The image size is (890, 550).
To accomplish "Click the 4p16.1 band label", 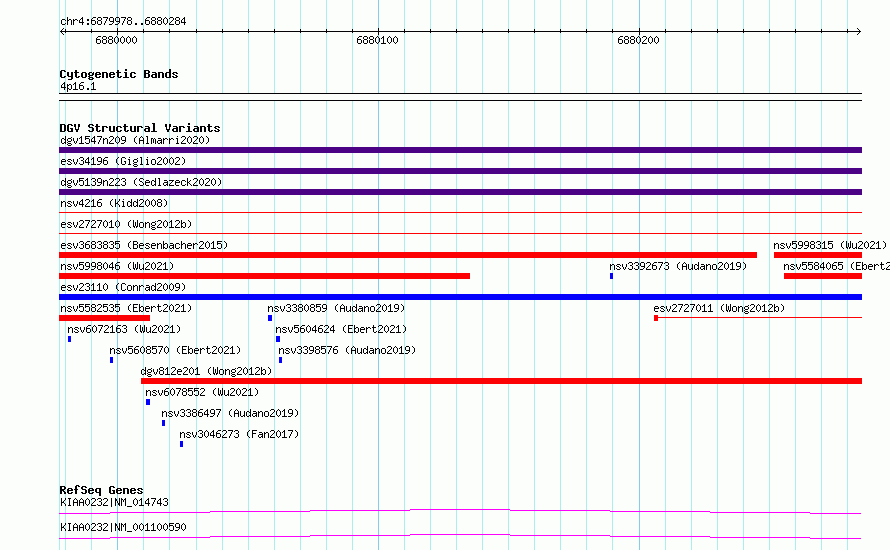I will click(x=78, y=86).
